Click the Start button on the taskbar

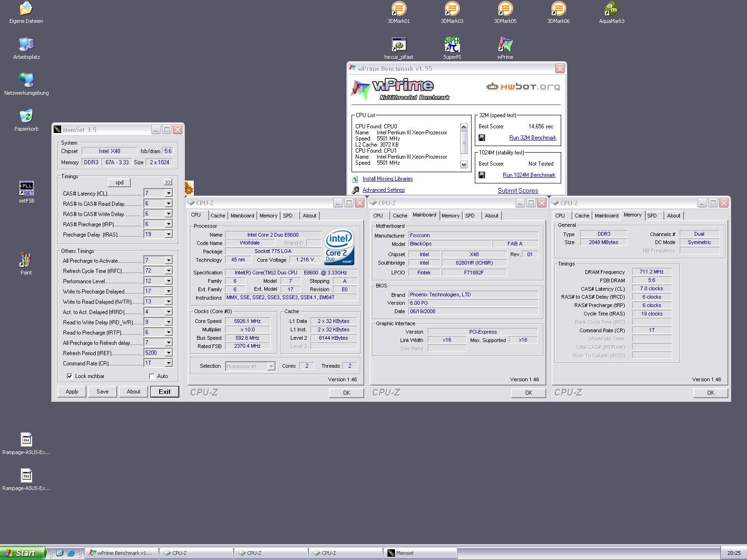22,553
